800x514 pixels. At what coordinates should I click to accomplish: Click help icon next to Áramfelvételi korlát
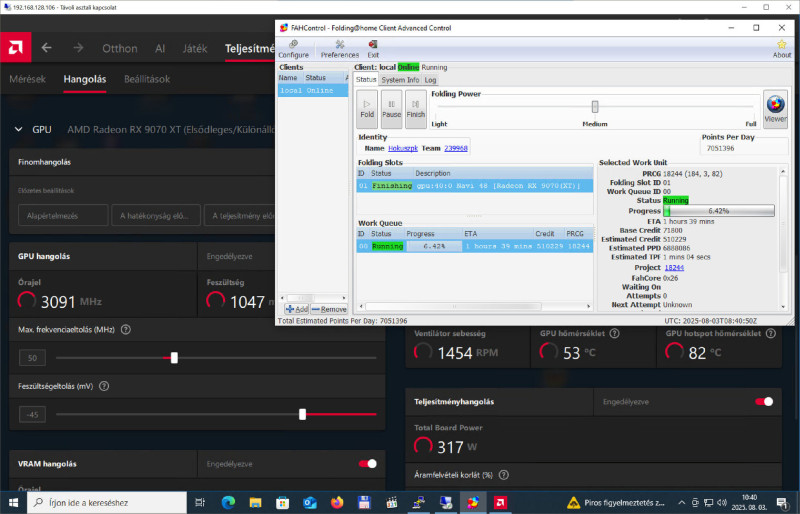coord(504,475)
